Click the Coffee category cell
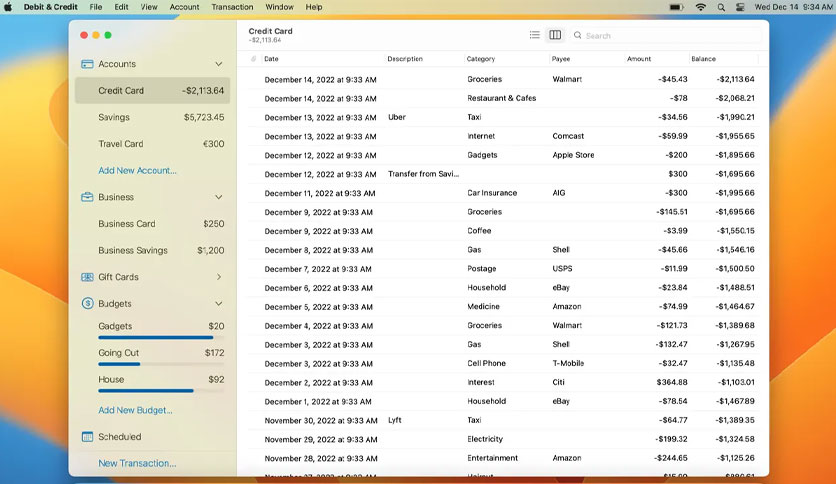Viewport: 836px width, 484px height. (x=479, y=231)
